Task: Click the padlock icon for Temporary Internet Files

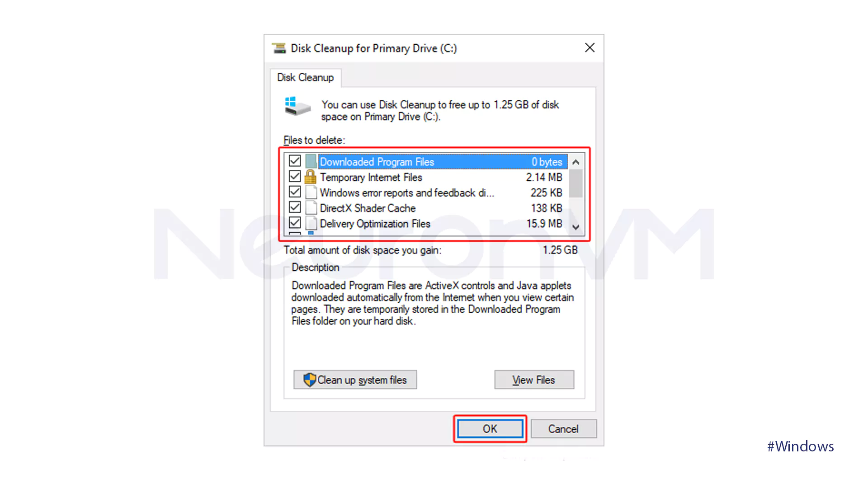Action: [x=311, y=177]
